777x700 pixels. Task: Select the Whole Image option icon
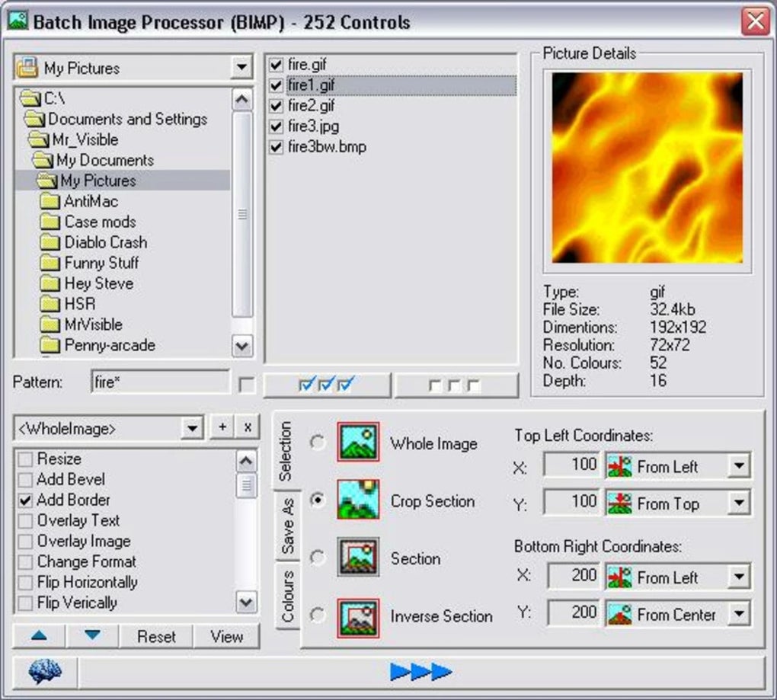pos(358,442)
